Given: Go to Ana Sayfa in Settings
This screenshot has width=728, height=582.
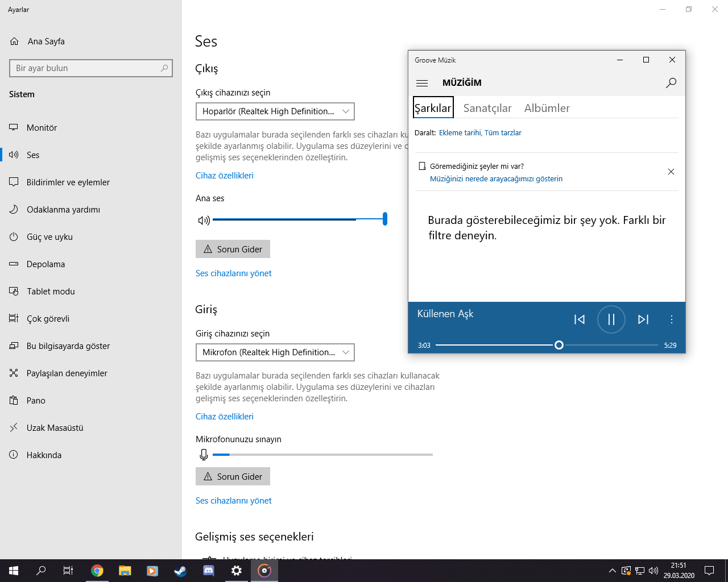Looking at the screenshot, I should (x=91, y=41).
